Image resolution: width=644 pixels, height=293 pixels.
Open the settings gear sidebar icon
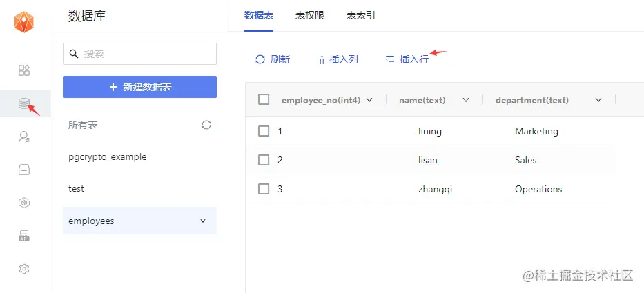click(24, 269)
